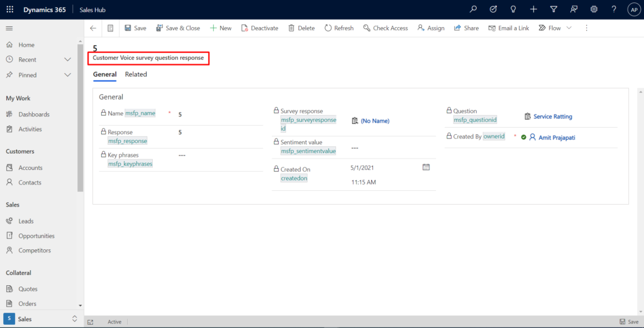This screenshot has width=644, height=328.
Task: Open the chat bubbles icon in the header
Action: (574, 9)
